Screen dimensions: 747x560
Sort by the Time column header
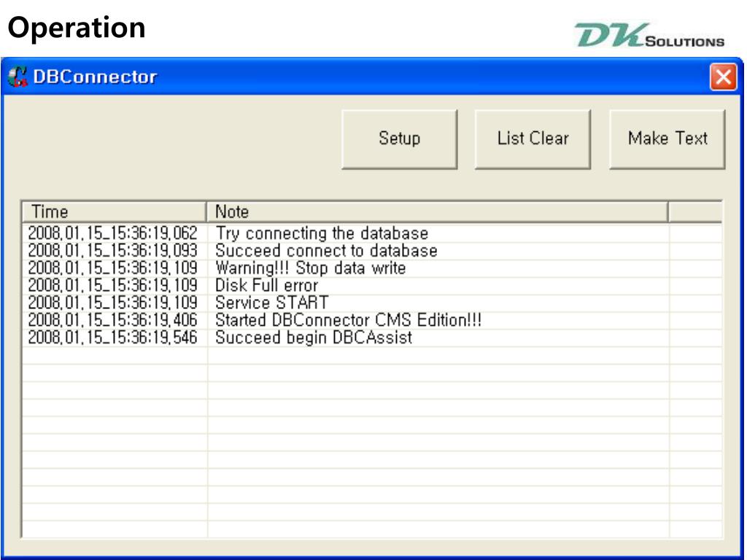tap(115, 211)
